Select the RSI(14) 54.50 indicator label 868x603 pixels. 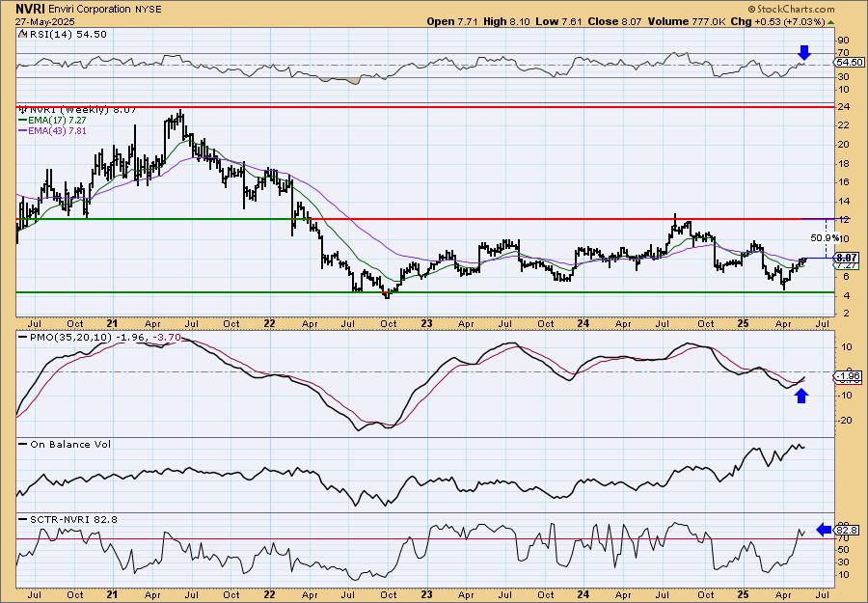pos(67,34)
